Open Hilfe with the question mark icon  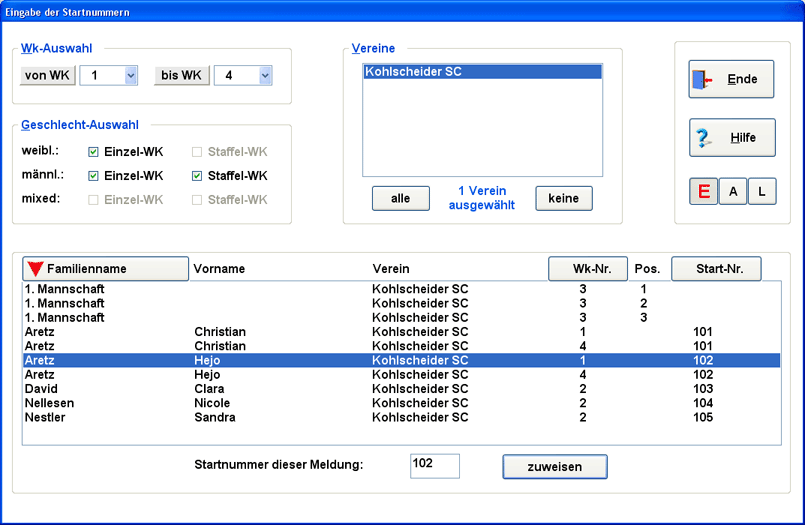pyautogui.click(x=731, y=138)
